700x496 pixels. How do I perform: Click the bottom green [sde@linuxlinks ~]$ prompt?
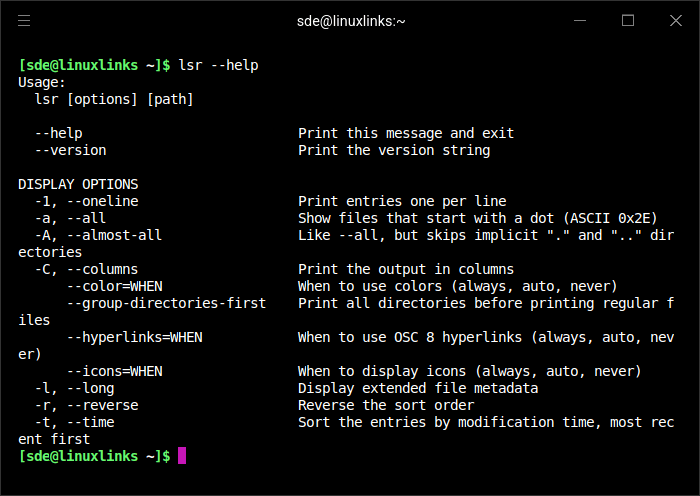94,456
